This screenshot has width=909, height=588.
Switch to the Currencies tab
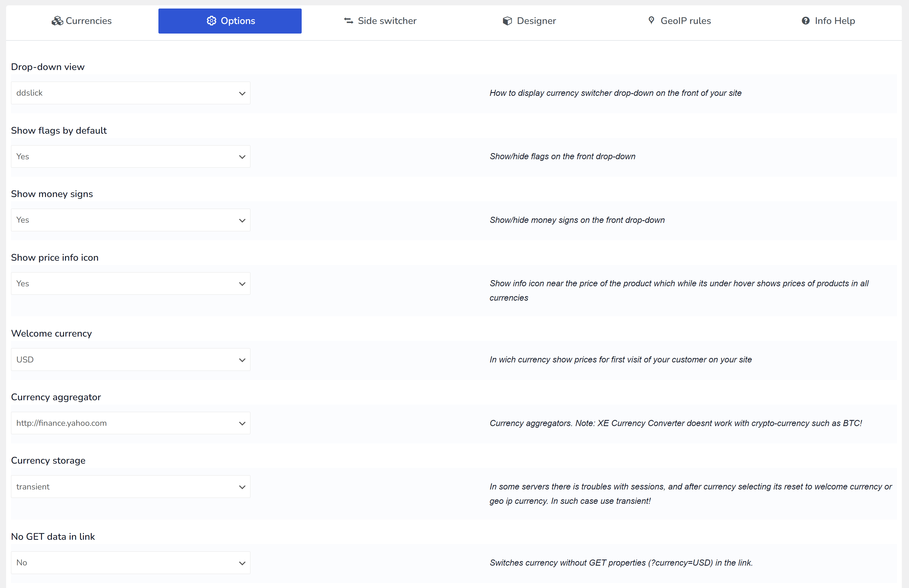[82, 21]
